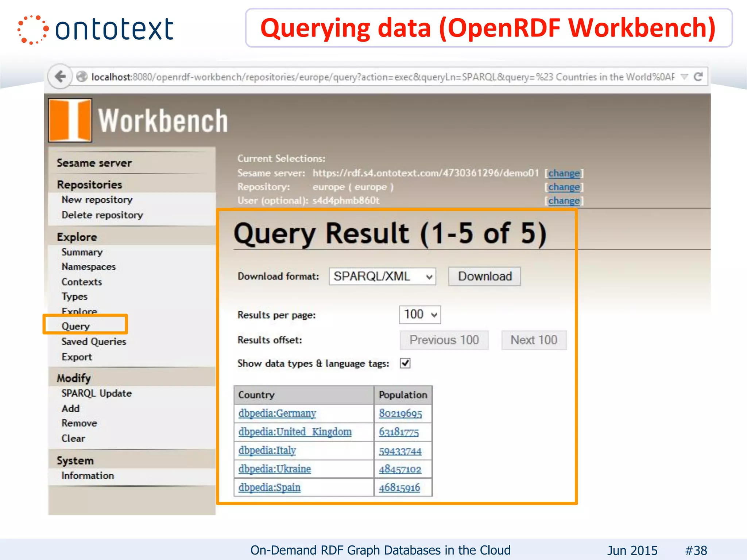Click the reload icon in address bar

pyautogui.click(x=698, y=77)
